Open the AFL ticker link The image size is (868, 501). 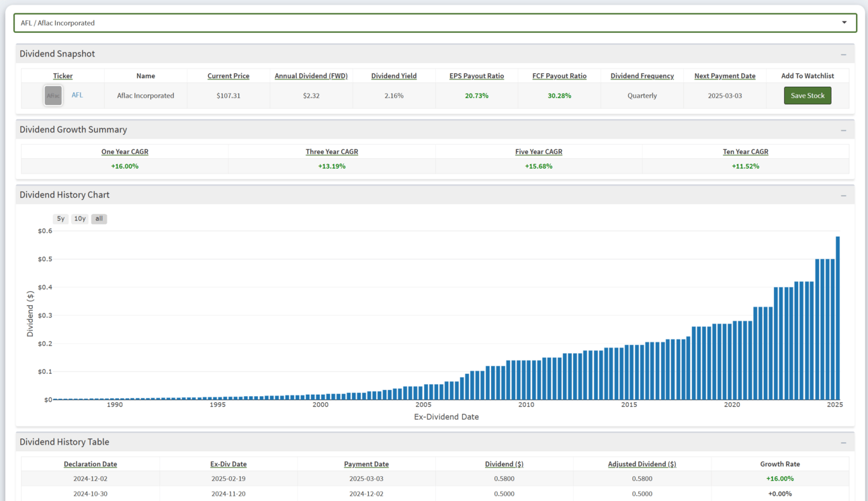click(x=77, y=95)
